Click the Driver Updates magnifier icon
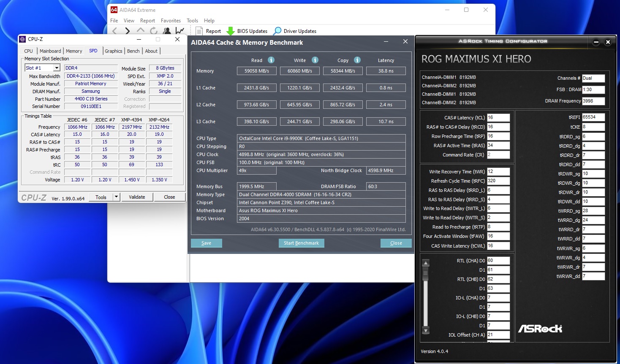 pyautogui.click(x=277, y=31)
